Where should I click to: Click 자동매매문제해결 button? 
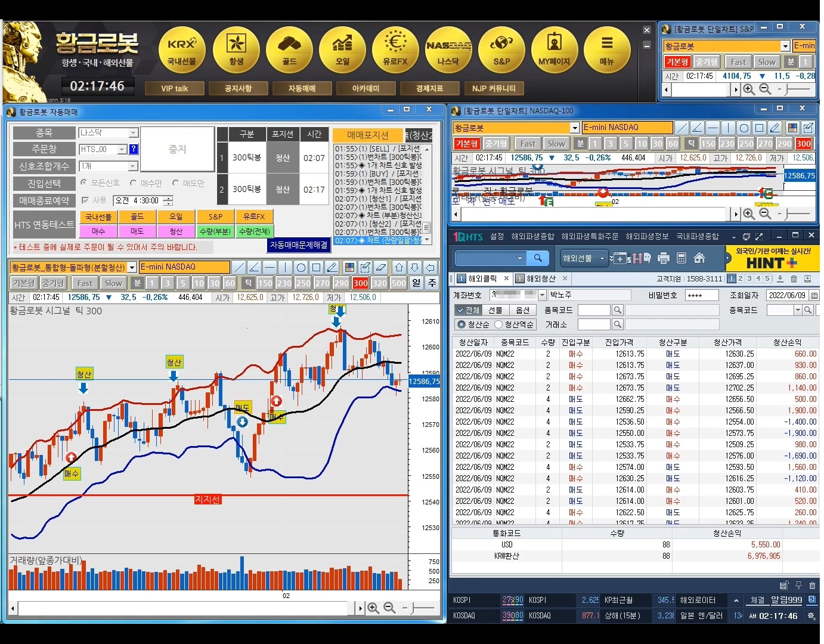(299, 245)
